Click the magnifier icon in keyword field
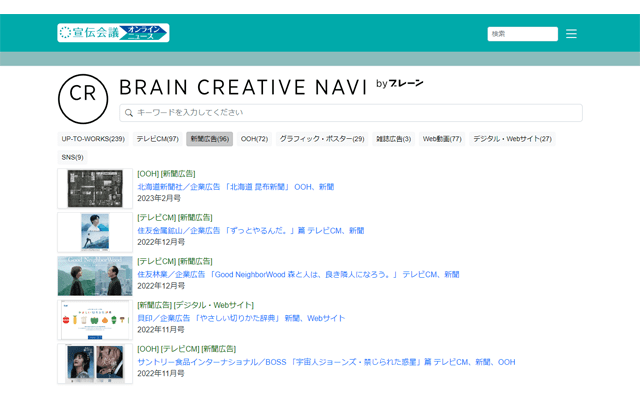The width and height of the screenshot is (640, 400). click(129, 113)
